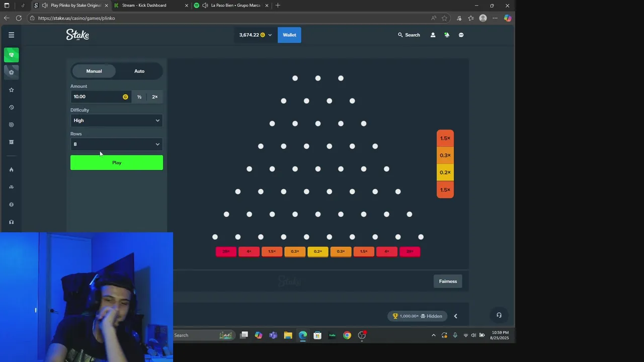Toggle microphone icon in system tray
Screen dimensions: 644x362
tap(455, 335)
